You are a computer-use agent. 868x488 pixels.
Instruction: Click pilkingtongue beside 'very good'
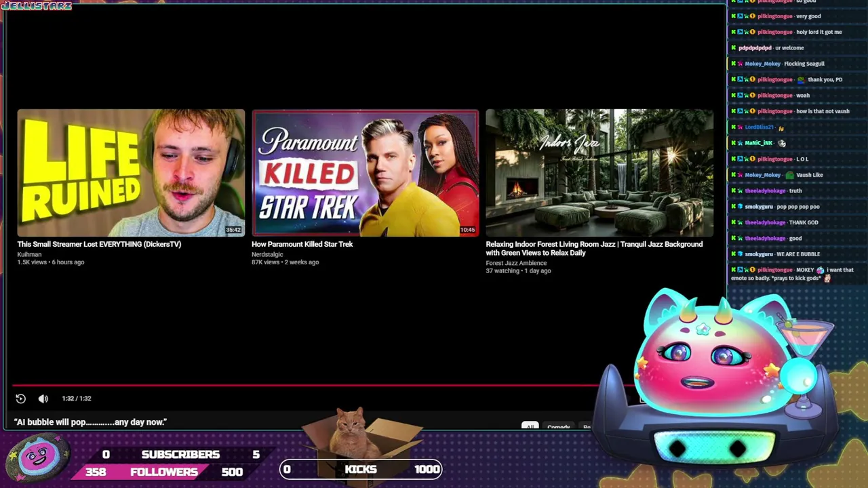774,16
